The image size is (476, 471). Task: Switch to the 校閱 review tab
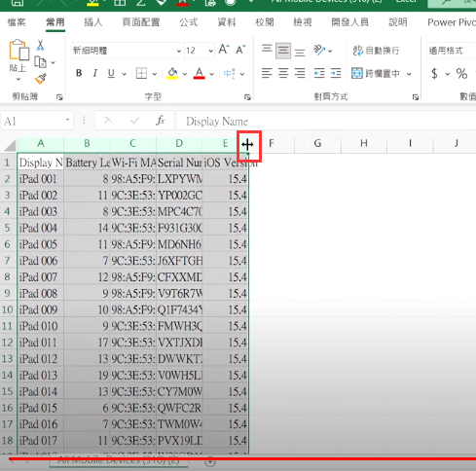(265, 22)
